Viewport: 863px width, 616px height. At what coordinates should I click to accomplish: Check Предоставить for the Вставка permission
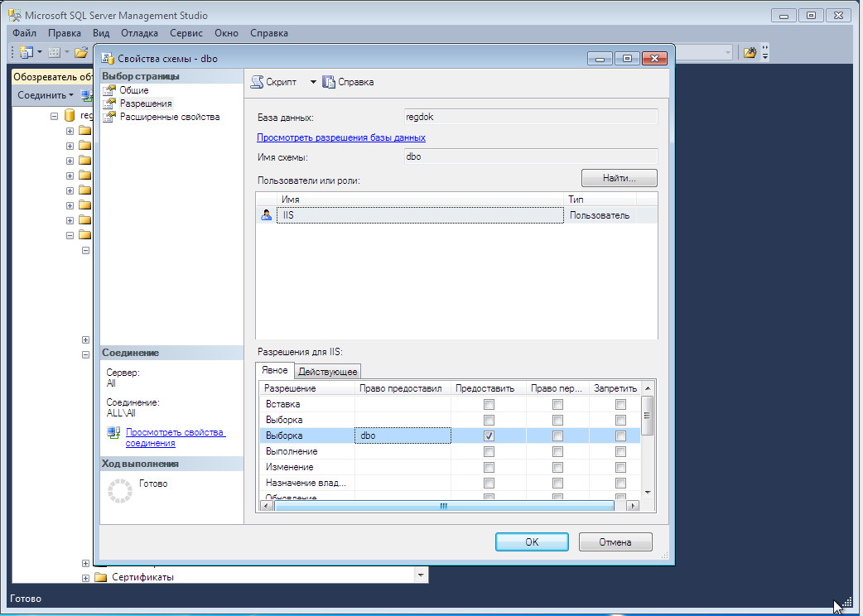pos(489,404)
